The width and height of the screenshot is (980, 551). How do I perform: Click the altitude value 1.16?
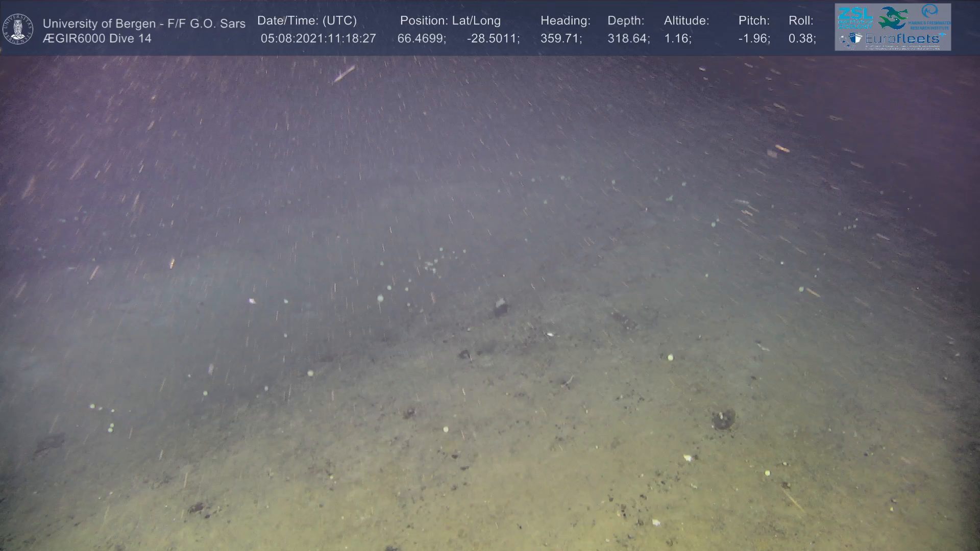[x=677, y=39]
